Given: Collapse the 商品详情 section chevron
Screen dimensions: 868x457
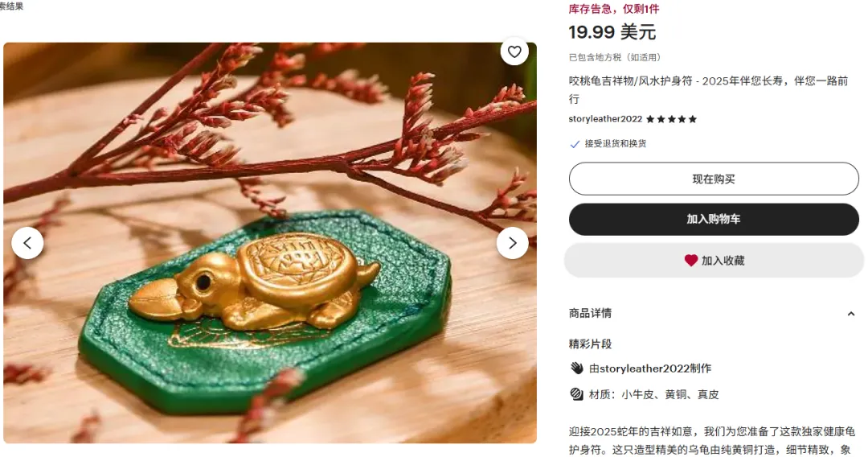Looking at the screenshot, I should click(851, 314).
